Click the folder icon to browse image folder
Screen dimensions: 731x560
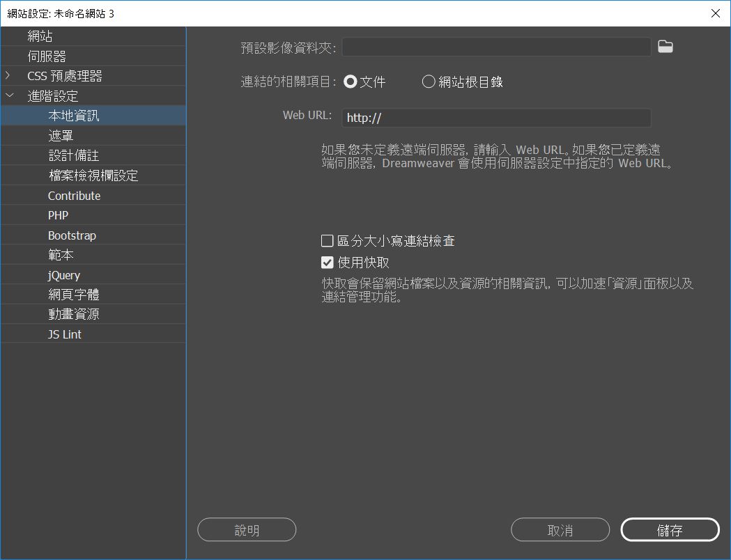[665, 46]
